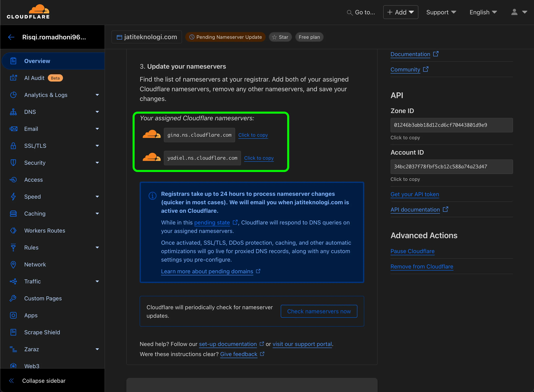The height and width of the screenshot is (392, 534).
Task: Select the DNS icon in the sidebar
Action: click(13, 112)
